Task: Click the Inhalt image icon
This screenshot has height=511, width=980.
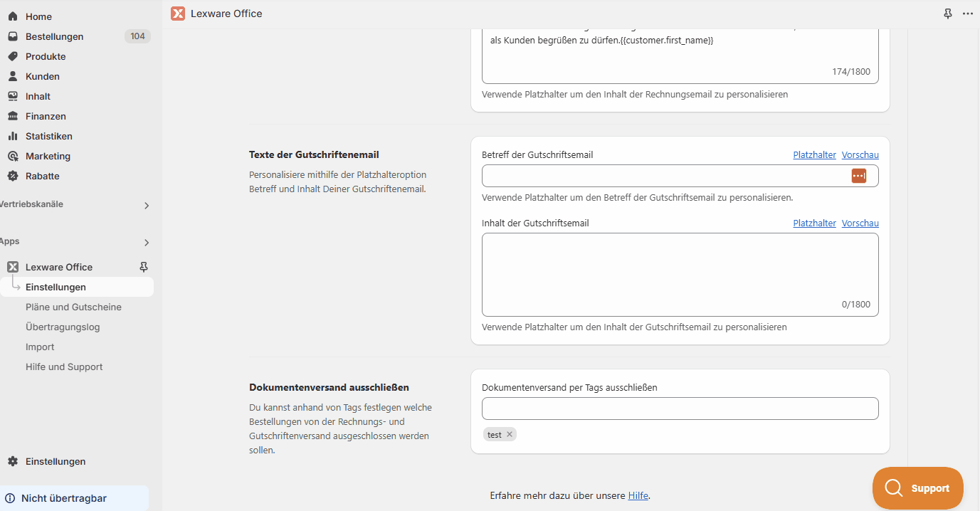Action: tap(13, 96)
